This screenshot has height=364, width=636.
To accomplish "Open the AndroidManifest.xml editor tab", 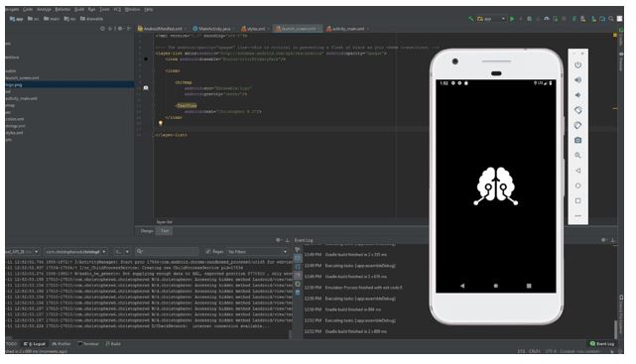I will coord(163,29).
